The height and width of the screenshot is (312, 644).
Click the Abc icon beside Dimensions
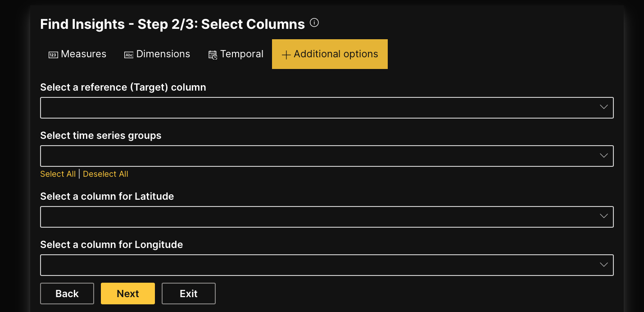(x=129, y=54)
